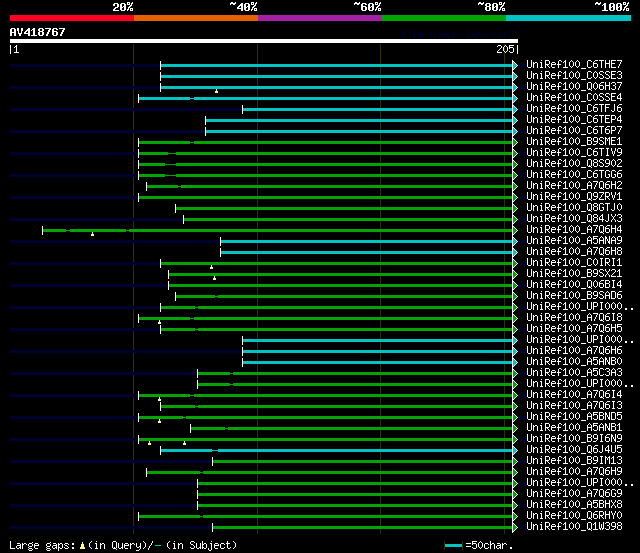Click the cyan alignment bar for UniRef100_C6THE7
The height and width of the screenshot is (553, 640).
(336, 65)
